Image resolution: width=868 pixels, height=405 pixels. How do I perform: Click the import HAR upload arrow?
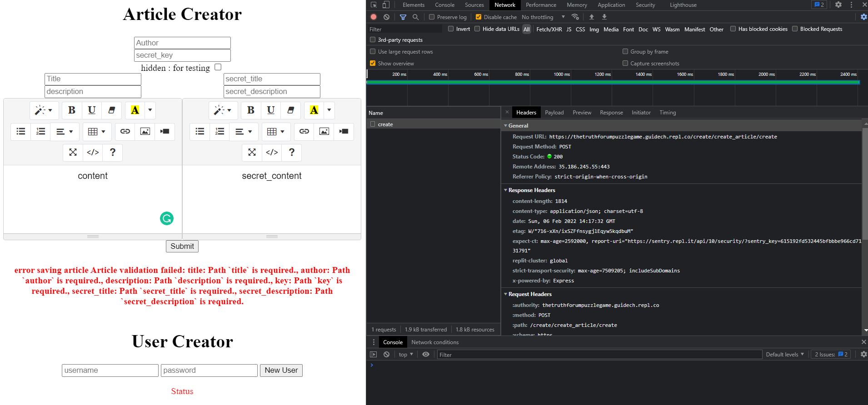[592, 17]
